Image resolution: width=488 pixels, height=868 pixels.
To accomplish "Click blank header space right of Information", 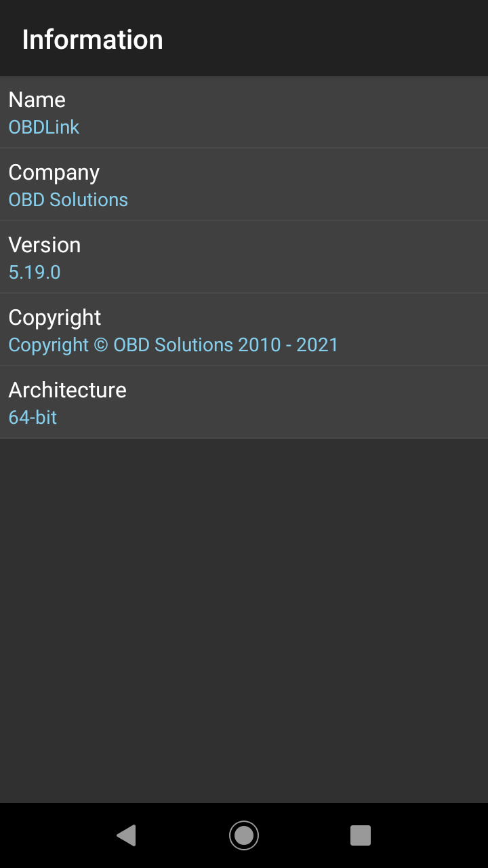I will click(x=339, y=39).
